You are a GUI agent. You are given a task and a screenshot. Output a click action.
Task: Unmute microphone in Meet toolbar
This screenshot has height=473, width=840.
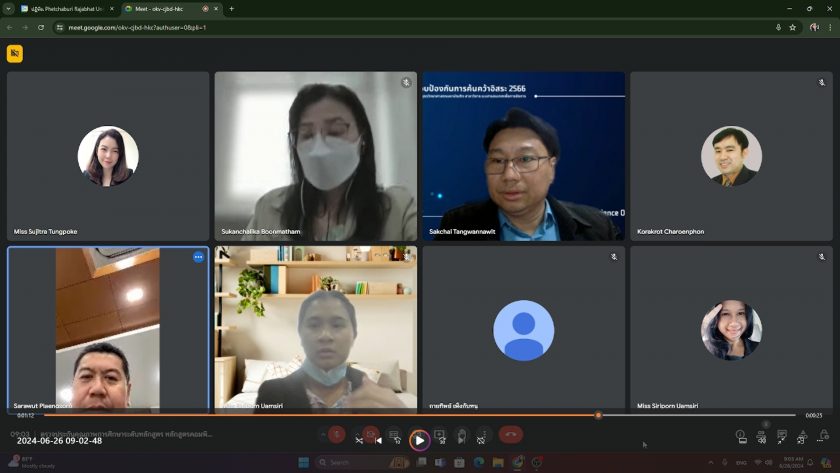click(x=336, y=435)
